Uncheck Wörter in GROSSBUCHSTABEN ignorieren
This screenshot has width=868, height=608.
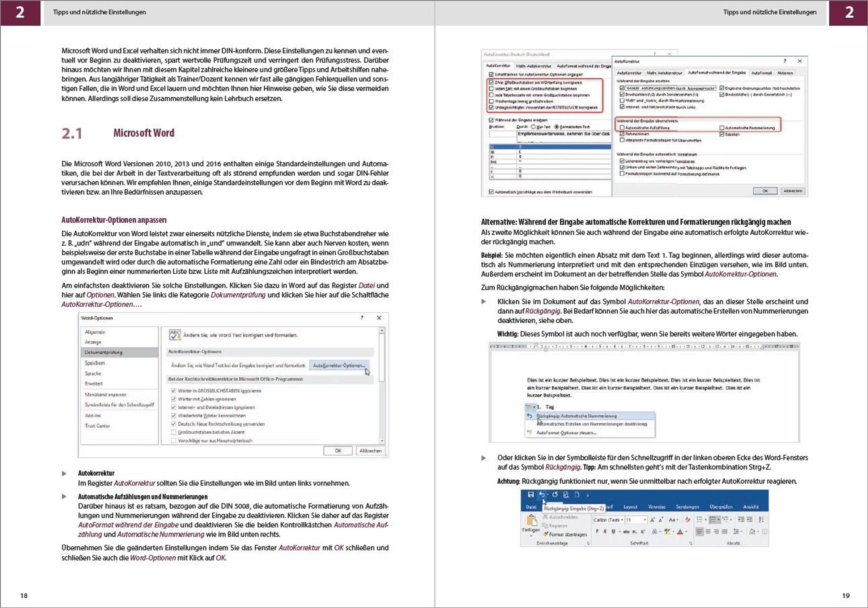[x=174, y=391]
